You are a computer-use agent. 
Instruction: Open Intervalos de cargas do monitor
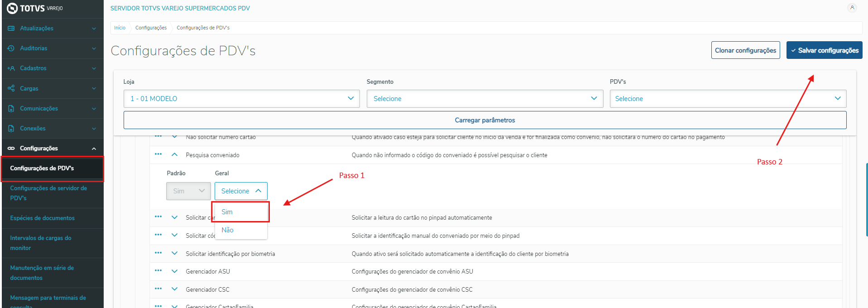point(53,243)
